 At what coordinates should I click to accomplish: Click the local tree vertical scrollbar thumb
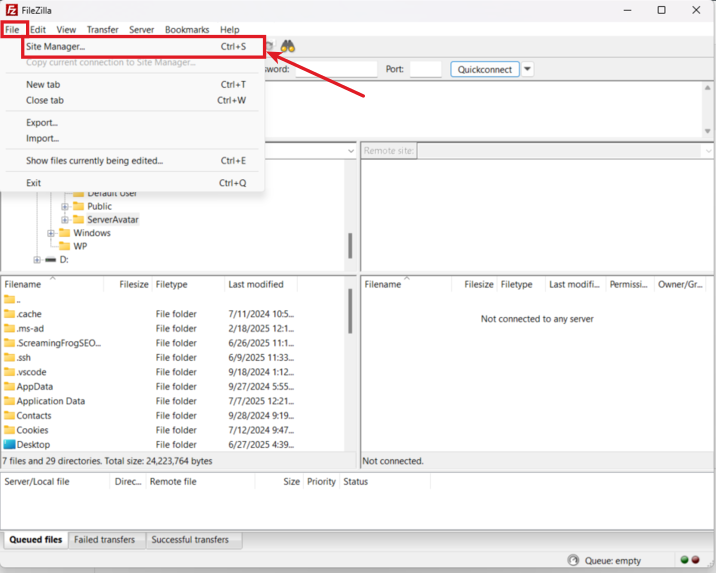coord(350,246)
